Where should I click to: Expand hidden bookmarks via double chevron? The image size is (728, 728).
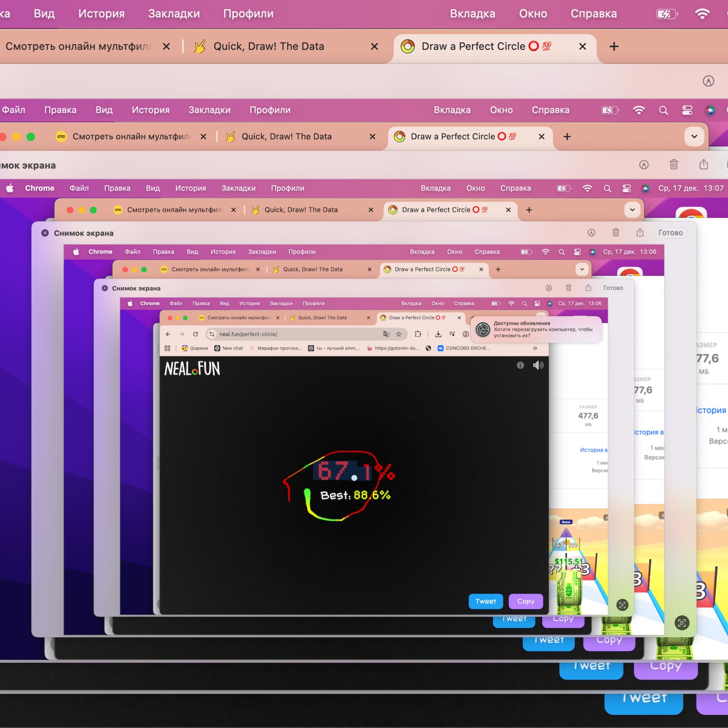point(535,348)
